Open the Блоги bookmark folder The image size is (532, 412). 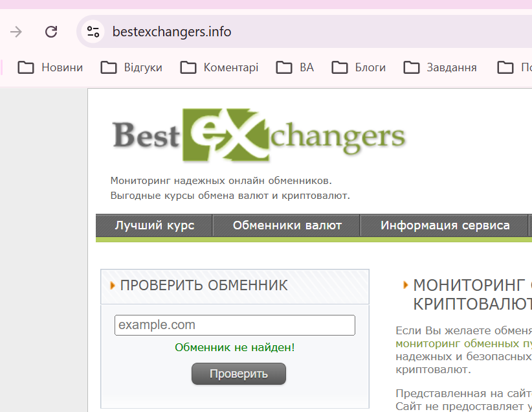pyautogui.click(x=359, y=67)
